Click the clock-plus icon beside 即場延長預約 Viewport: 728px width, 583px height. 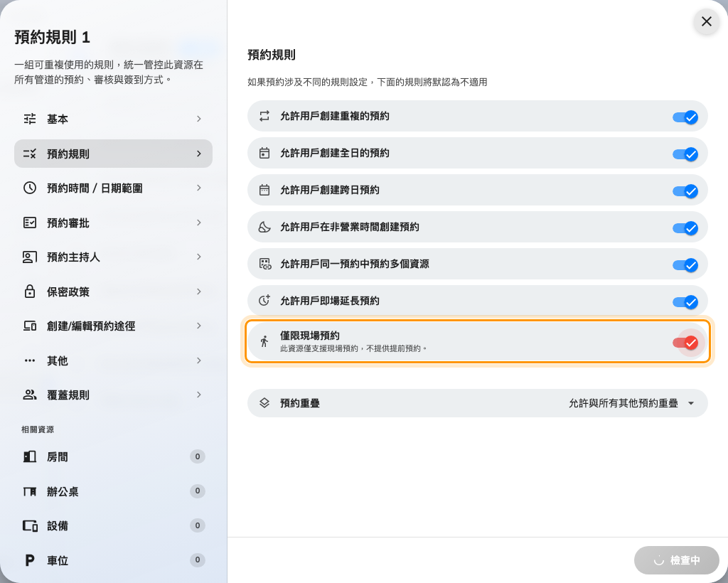coord(264,301)
